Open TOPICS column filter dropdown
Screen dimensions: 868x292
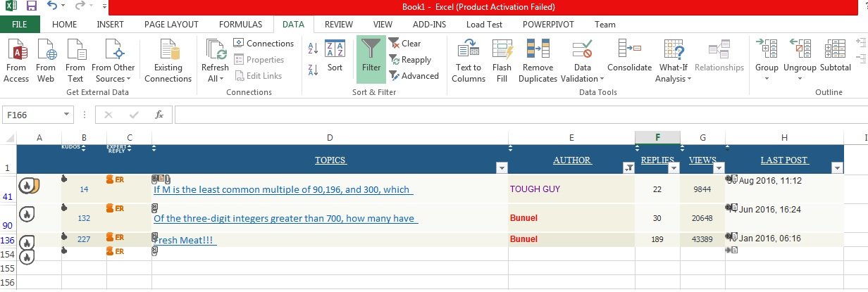tap(501, 168)
